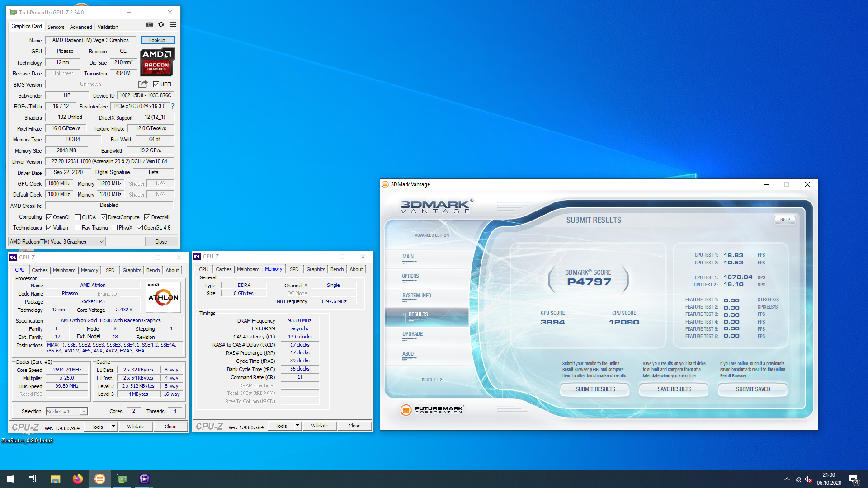This screenshot has height=488, width=868.
Task: Click the GPU Name field in GPU-Z
Action: 90,40
